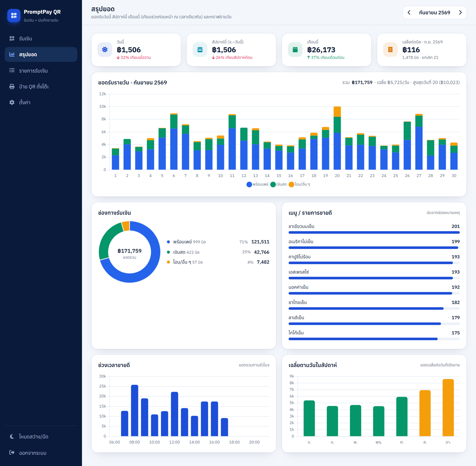Click เงินสด 422 บิล row in channel list

pyautogui.click(x=218, y=252)
